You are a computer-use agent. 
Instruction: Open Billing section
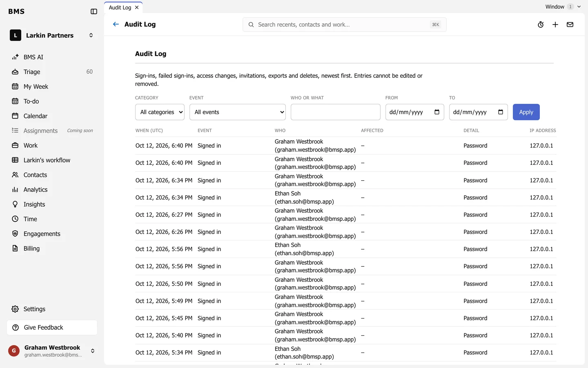[52, 249]
